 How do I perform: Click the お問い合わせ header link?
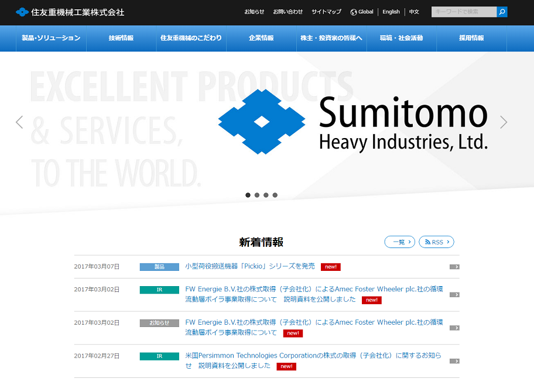[x=288, y=12]
